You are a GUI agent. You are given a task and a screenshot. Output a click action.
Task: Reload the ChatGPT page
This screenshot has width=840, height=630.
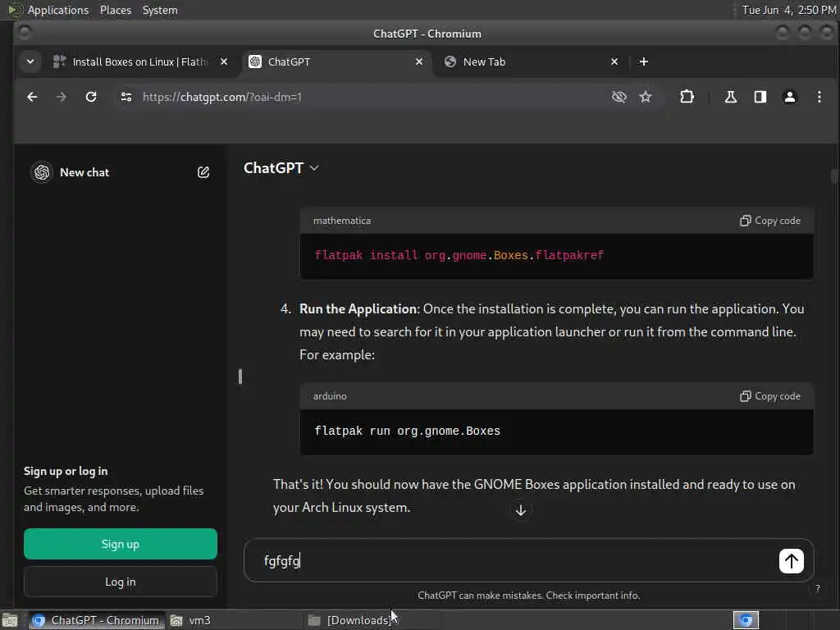click(91, 97)
